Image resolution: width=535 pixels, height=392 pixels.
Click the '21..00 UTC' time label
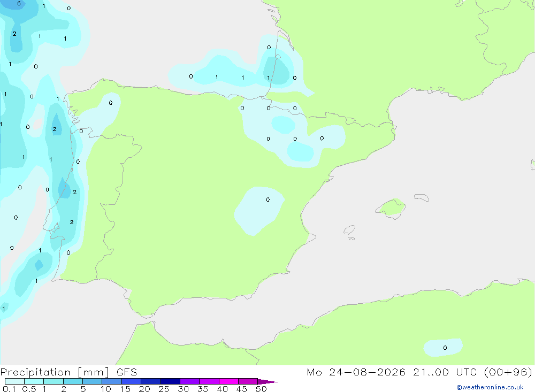445,372
